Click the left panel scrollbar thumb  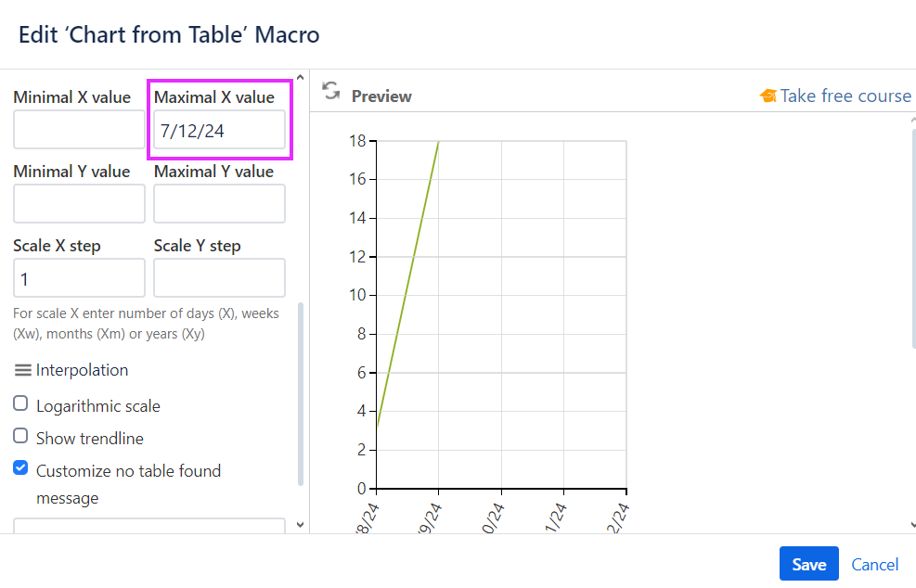(x=300, y=393)
